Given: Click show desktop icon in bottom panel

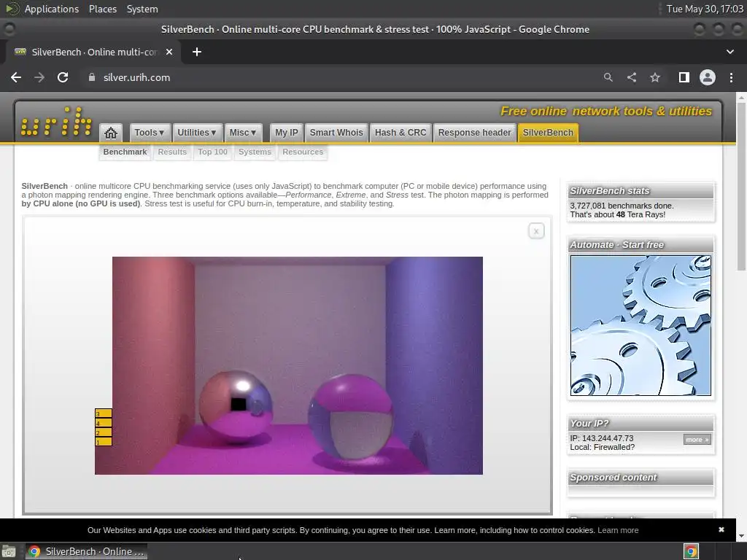Looking at the screenshot, I should coord(9,551).
